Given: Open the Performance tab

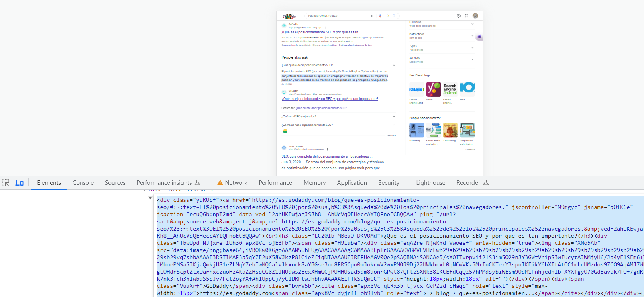Looking at the screenshot, I should (275, 183).
